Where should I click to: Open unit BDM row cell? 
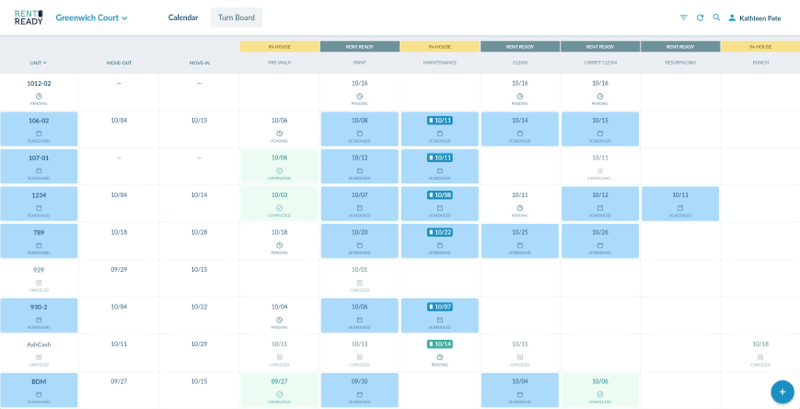pos(39,390)
